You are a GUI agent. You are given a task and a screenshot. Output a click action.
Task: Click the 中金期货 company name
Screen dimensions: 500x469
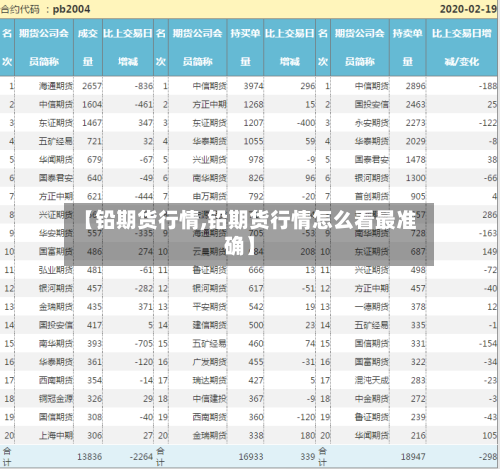[372, 399]
